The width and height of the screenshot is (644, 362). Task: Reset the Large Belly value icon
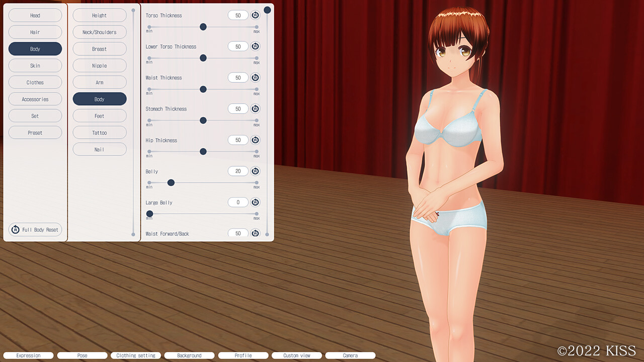pos(255,203)
